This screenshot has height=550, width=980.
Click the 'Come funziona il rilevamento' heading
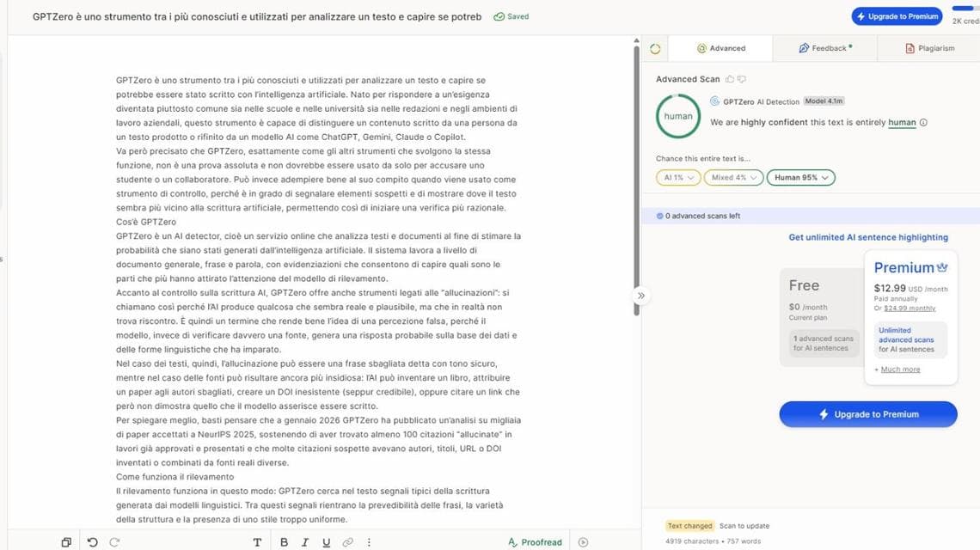(x=175, y=477)
